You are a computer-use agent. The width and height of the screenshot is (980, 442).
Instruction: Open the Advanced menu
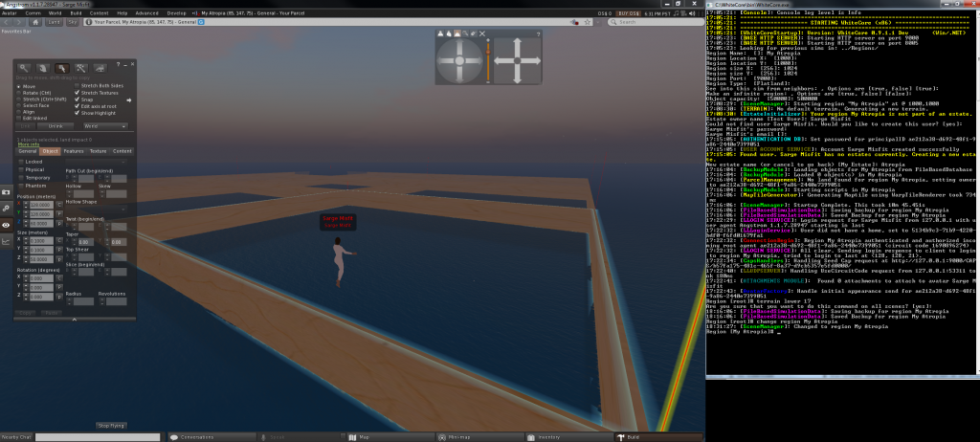146,13
